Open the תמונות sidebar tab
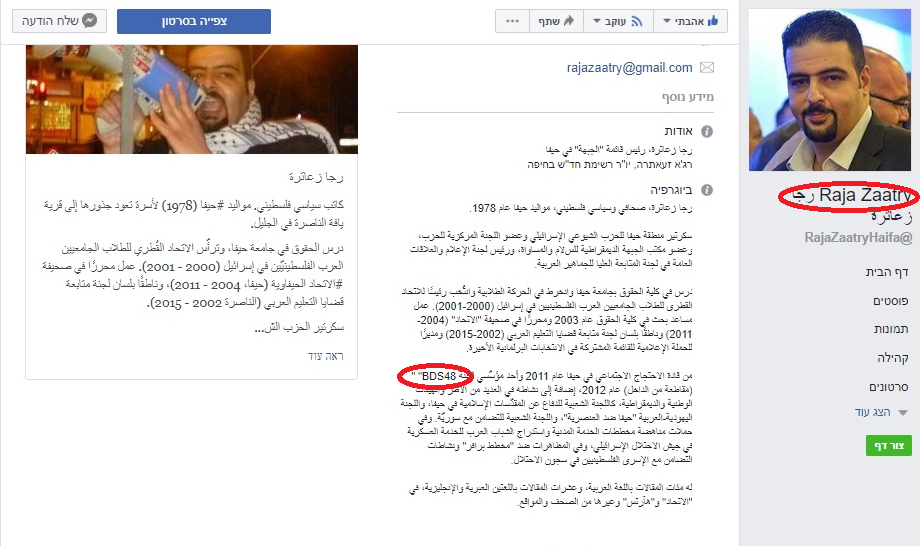This screenshot has width=920, height=546. point(891,329)
